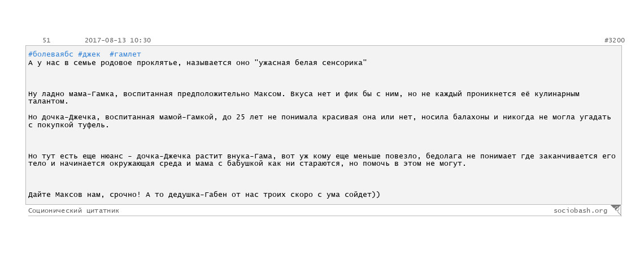
Task: Click the quote number #3200
Action: click(x=615, y=40)
